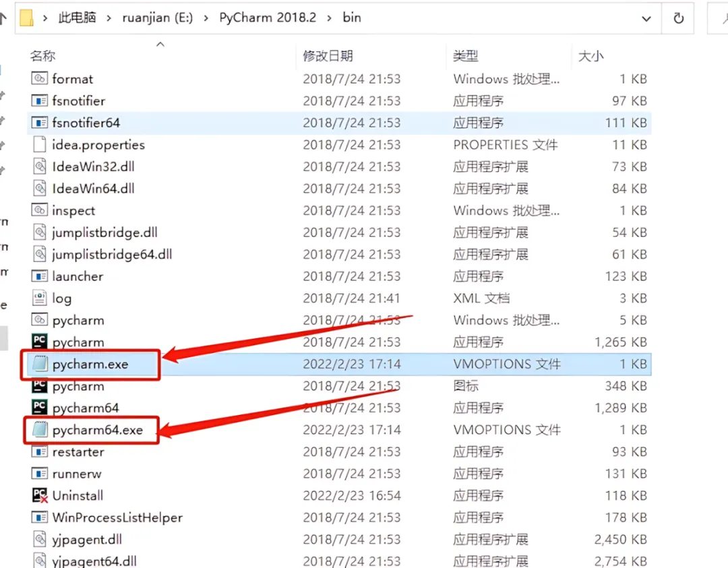Click the runnerw application icon
728x568 pixels.
[40, 473]
